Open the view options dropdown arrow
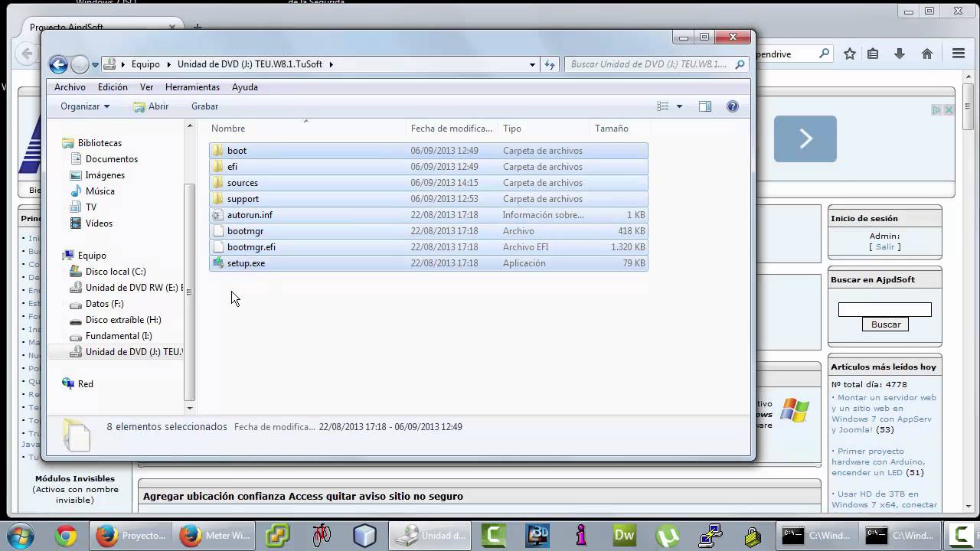980x551 pixels. coord(679,106)
